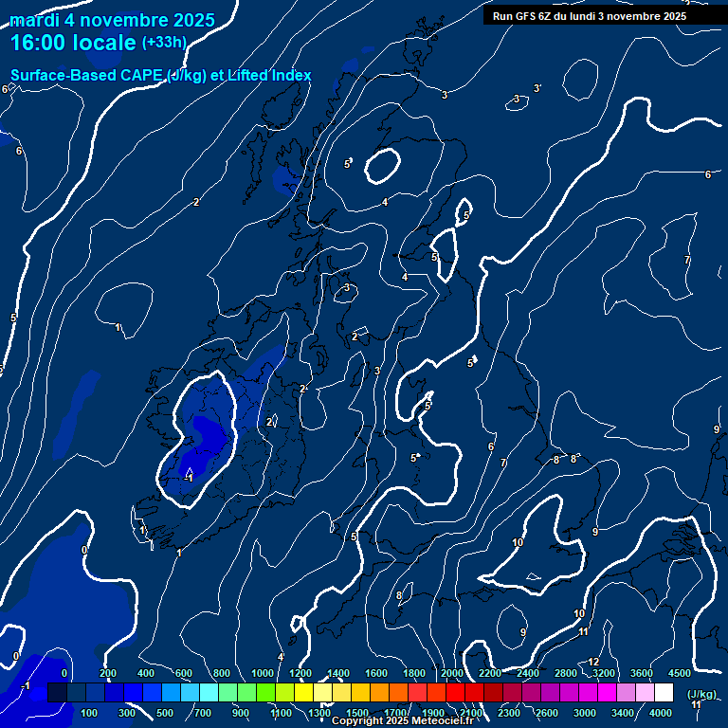Image resolution: width=728 pixels, height=728 pixels.
Task: Click the contour label 10 over the continent
Action: (518, 542)
